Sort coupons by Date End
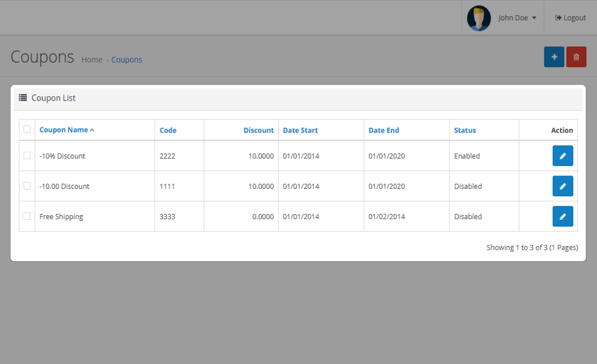Image resolution: width=597 pixels, height=364 pixels. pyautogui.click(x=384, y=130)
